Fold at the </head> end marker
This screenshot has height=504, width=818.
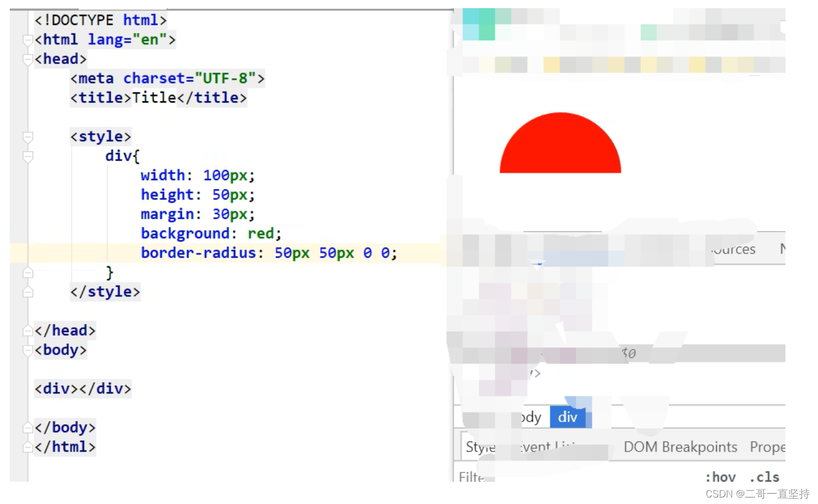pos(28,330)
